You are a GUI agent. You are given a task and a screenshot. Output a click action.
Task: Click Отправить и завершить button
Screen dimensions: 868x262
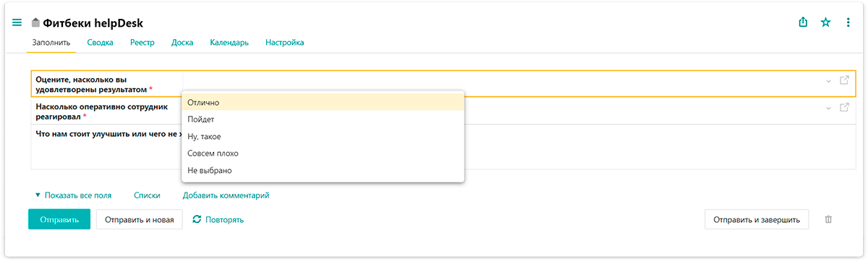[757, 219]
